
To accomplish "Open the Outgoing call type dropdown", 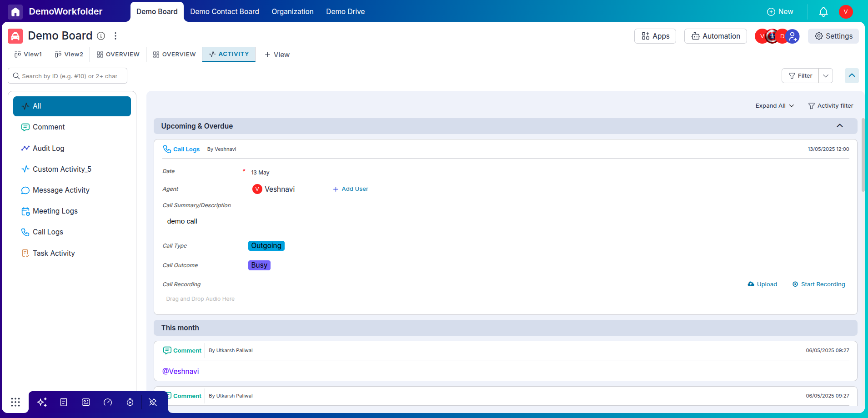I will pyautogui.click(x=266, y=246).
